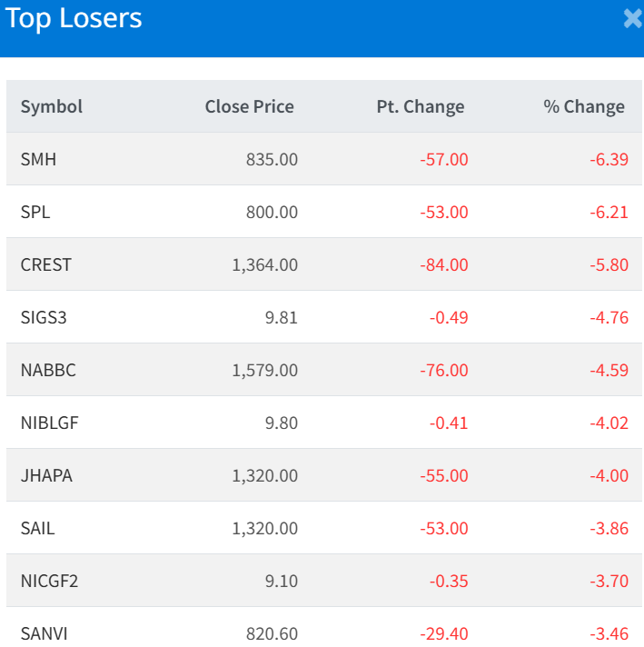Select the CREST stock symbol
The width and height of the screenshot is (644, 647).
click(46, 264)
